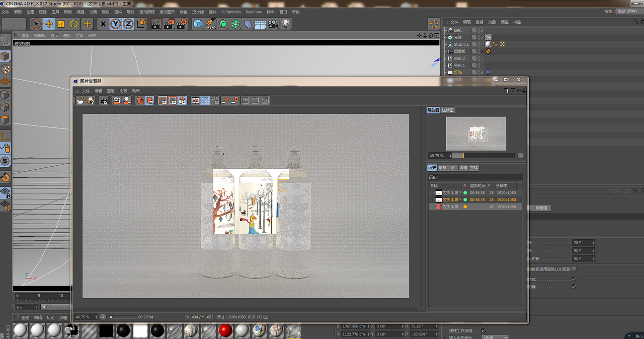Open the RealFlow menu
Screen dimensions: 644x339
(x=254, y=12)
